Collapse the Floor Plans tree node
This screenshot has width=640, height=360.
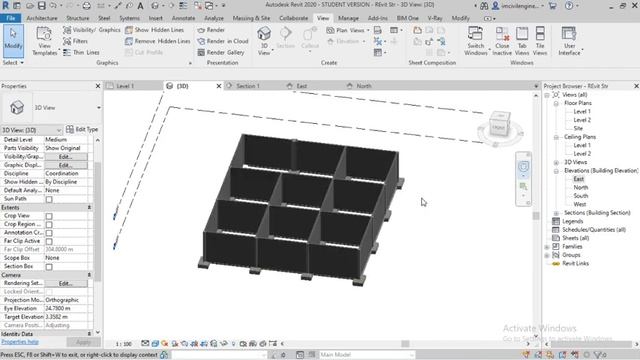[556, 103]
